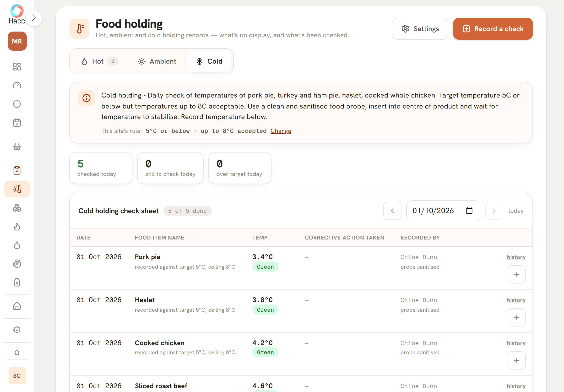Viewport: 564px width, 392px height.
Task: Click the info icon in the cold holding notice
Action: coord(87,98)
